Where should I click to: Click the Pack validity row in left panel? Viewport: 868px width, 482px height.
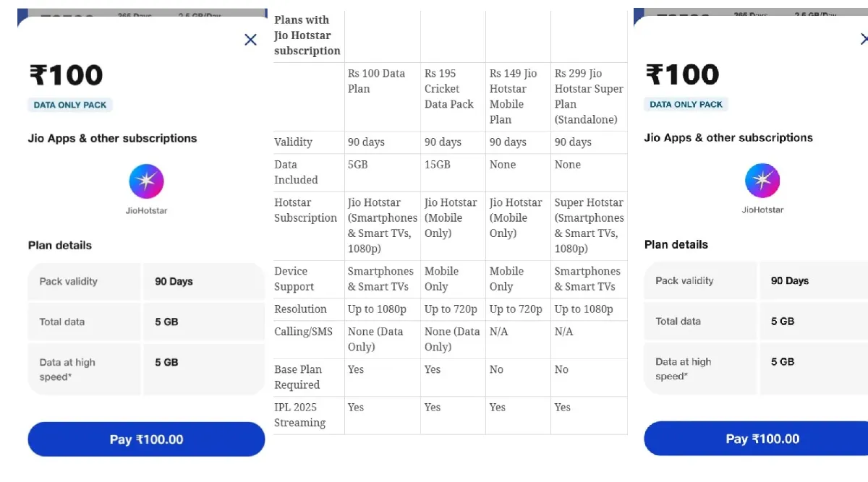click(x=147, y=281)
